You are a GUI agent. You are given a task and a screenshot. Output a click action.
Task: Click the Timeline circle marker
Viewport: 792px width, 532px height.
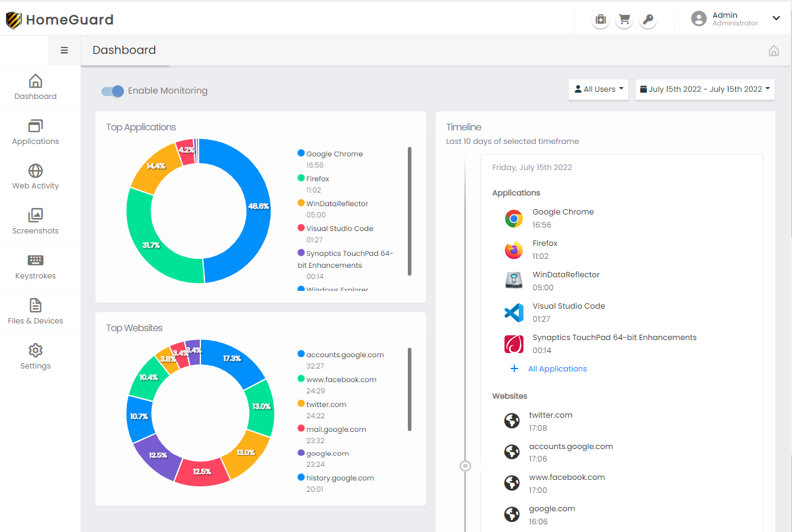click(x=465, y=466)
